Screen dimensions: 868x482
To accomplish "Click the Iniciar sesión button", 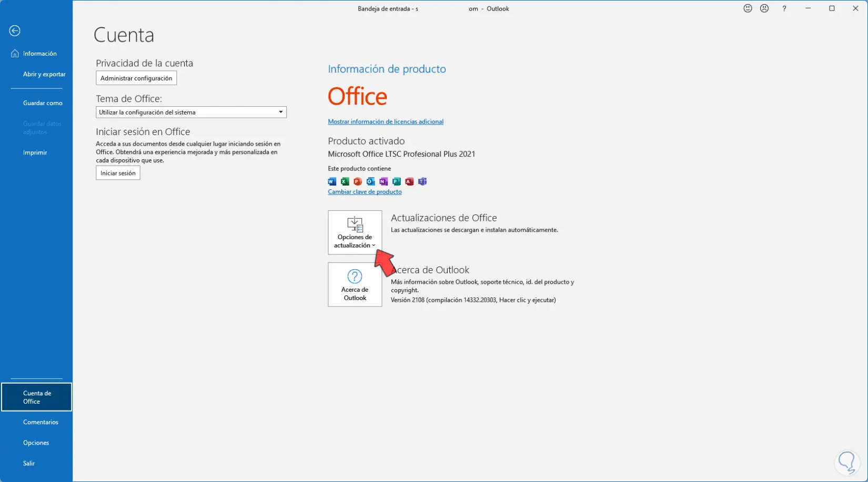I will pos(118,173).
